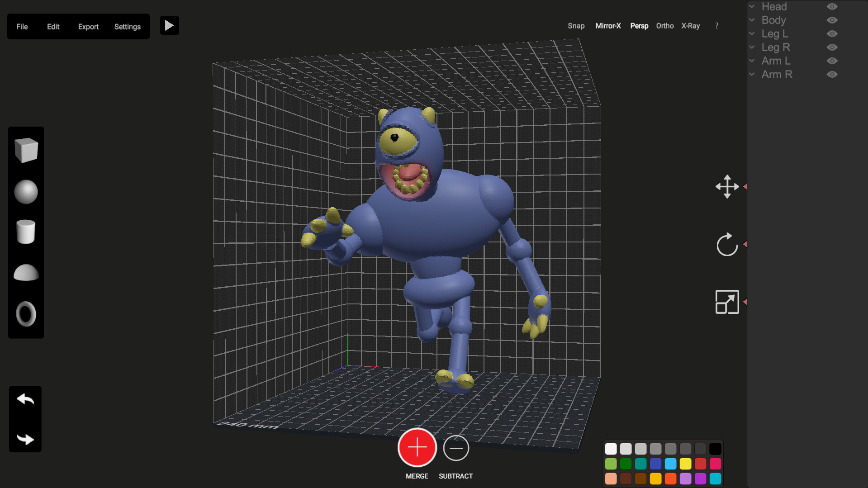
Task: Select the sphere primitive tool
Action: 26,191
